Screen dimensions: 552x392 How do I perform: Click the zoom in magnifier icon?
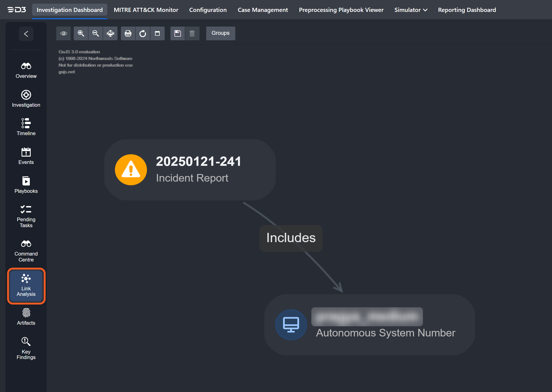pyautogui.click(x=81, y=33)
